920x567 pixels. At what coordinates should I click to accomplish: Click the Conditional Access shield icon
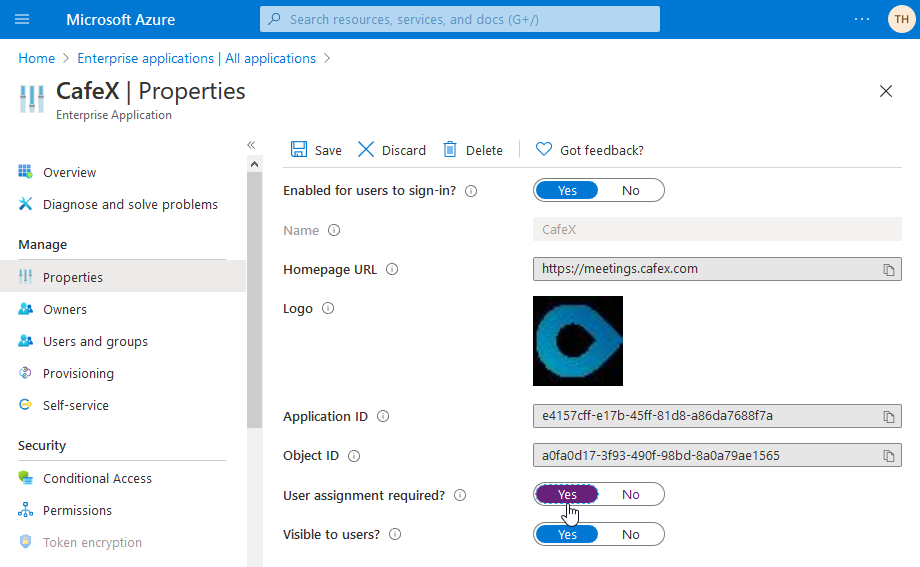(x=25, y=478)
